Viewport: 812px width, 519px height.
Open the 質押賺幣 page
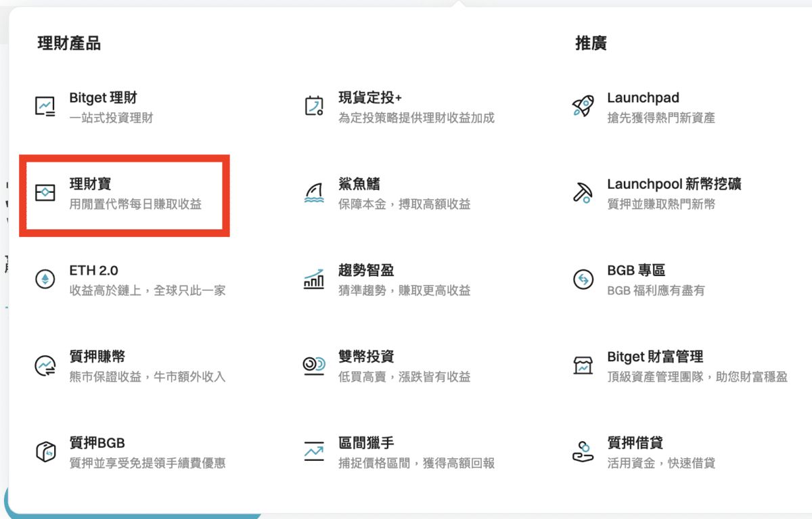pos(93,357)
